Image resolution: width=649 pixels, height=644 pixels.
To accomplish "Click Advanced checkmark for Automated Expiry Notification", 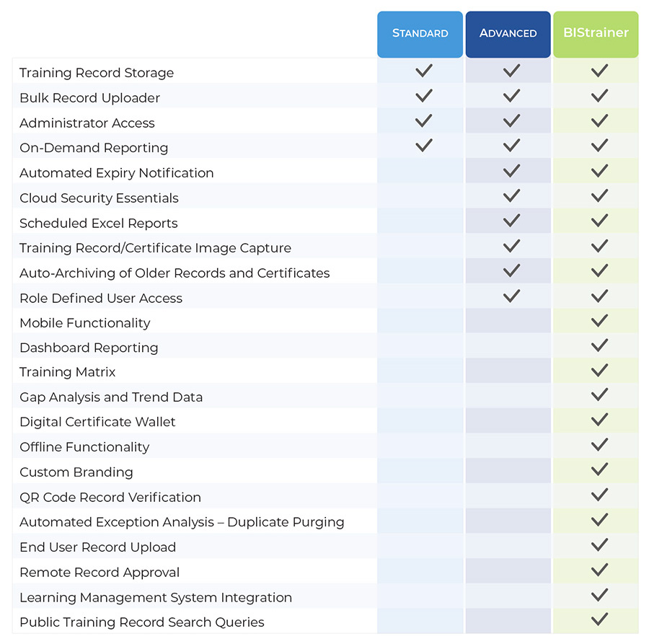I will pos(511,170).
